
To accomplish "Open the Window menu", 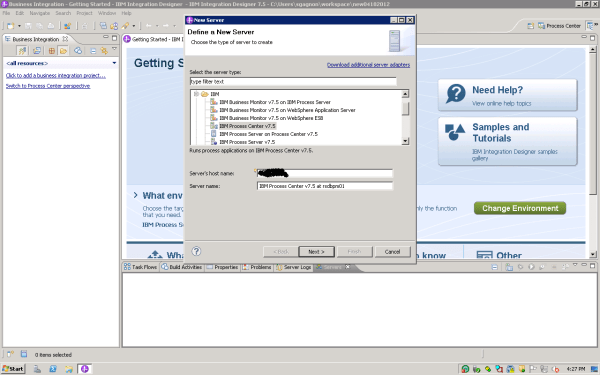I will (107, 13).
